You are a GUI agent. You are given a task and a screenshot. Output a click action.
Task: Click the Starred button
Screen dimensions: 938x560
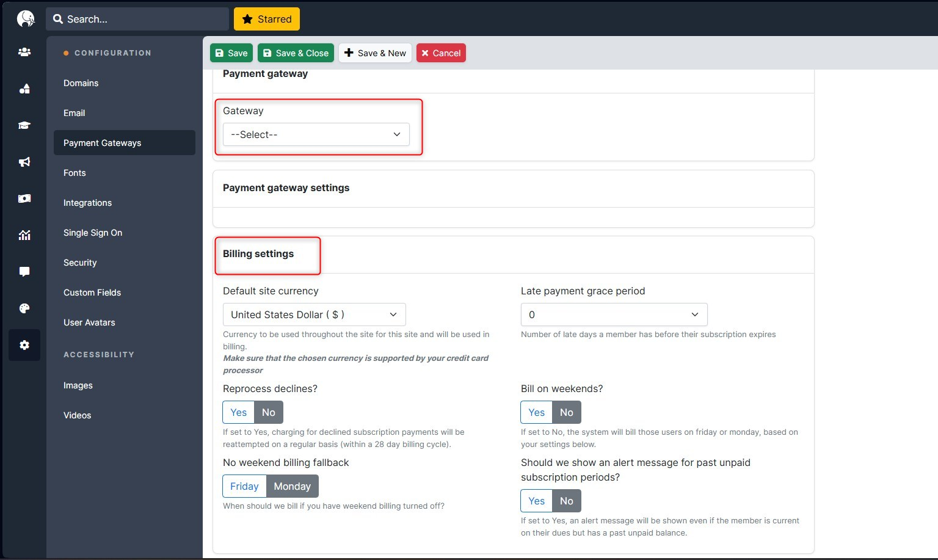pos(267,19)
